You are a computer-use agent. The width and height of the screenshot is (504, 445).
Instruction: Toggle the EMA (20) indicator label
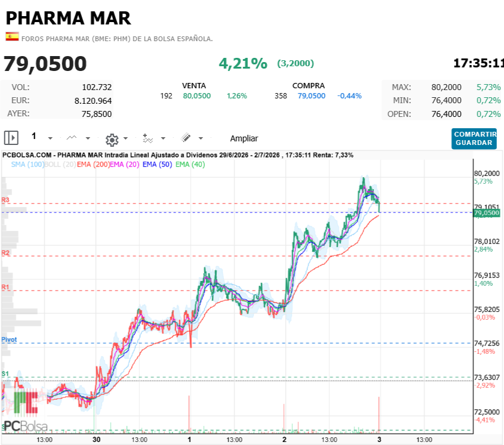tap(125, 165)
